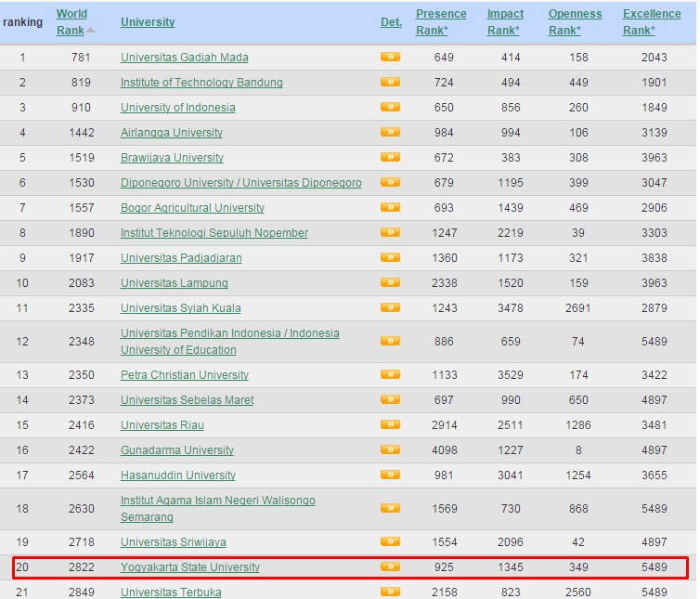Click the details icon for Universitas Gadjah Mada
Screen dimensions: 700x599
coord(390,58)
